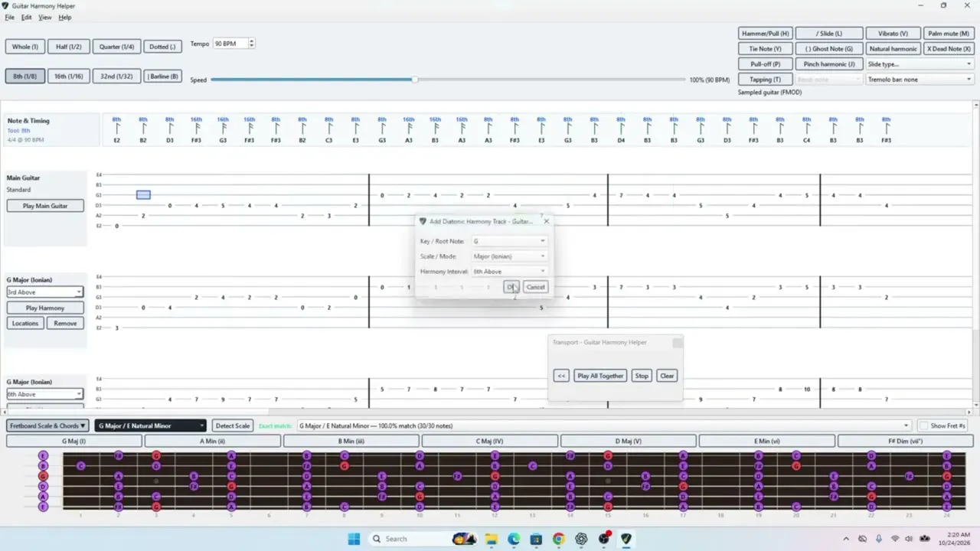This screenshot has height=551, width=980.
Task: Open the Tremolo bar dropdown
Action: point(920,80)
